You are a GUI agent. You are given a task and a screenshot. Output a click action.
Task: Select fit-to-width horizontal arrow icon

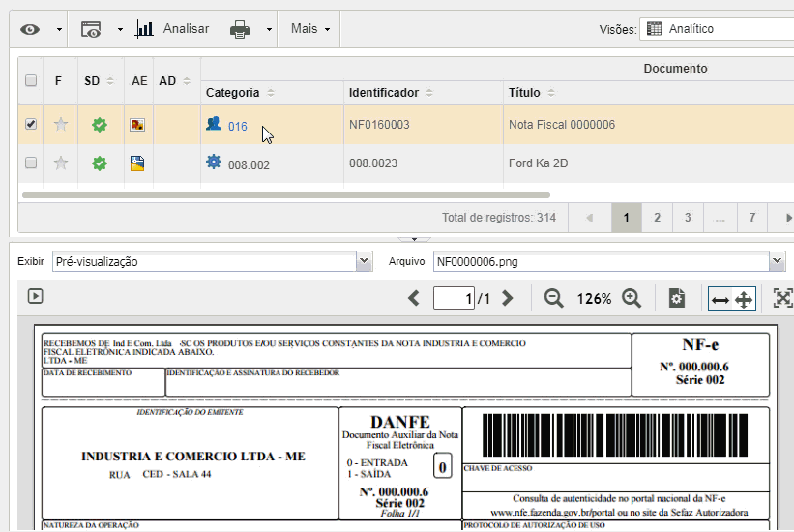720,300
